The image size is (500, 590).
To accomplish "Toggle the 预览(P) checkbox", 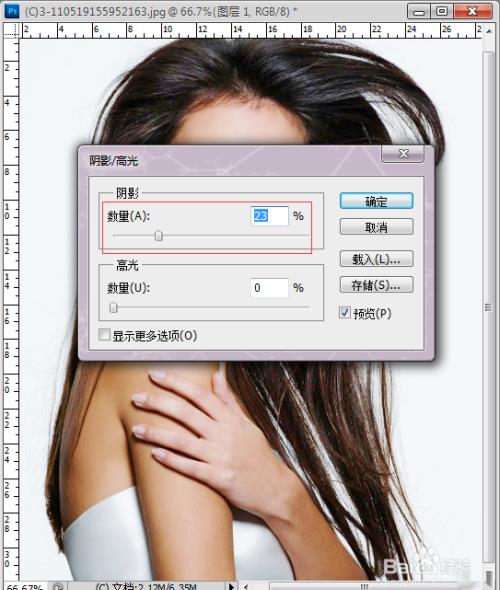I will click(345, 312).
